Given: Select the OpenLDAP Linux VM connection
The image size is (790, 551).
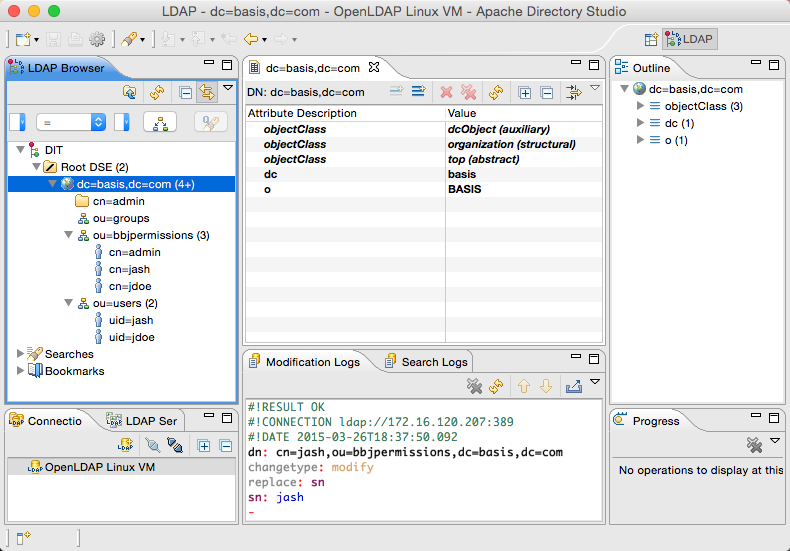Looking at the screenshot, I should pos(91,467).
